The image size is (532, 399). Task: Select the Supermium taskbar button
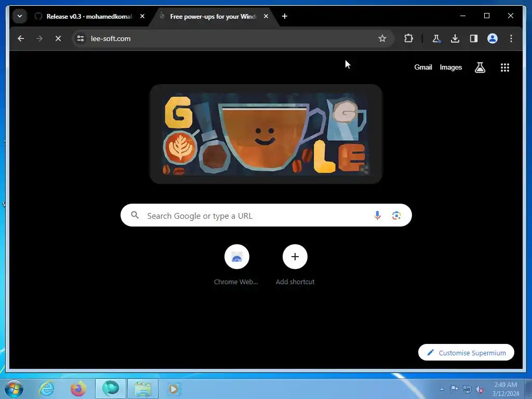(x=111, y=389)
